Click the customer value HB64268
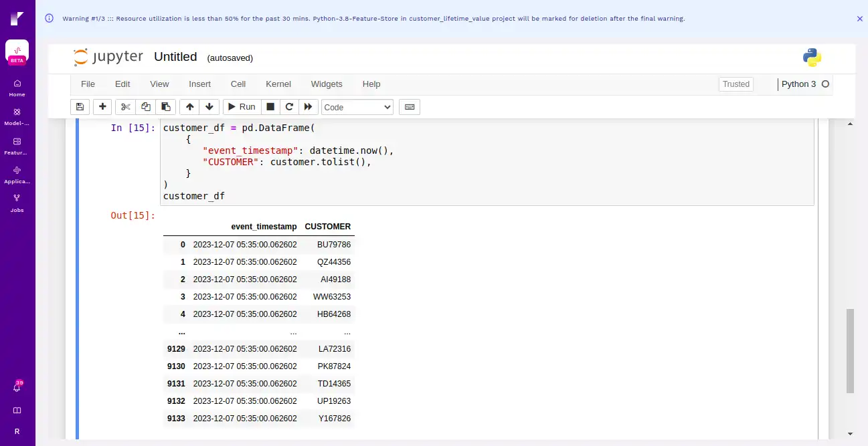The height and width of the screenshot is (446, 868). [x=334, y=314]
